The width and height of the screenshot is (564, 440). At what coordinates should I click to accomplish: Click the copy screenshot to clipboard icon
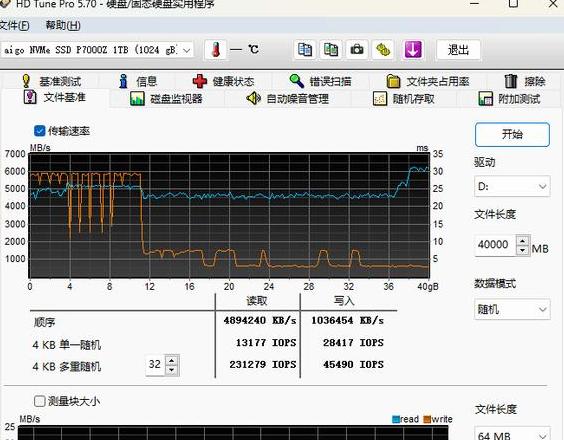(x=331, y=49)
